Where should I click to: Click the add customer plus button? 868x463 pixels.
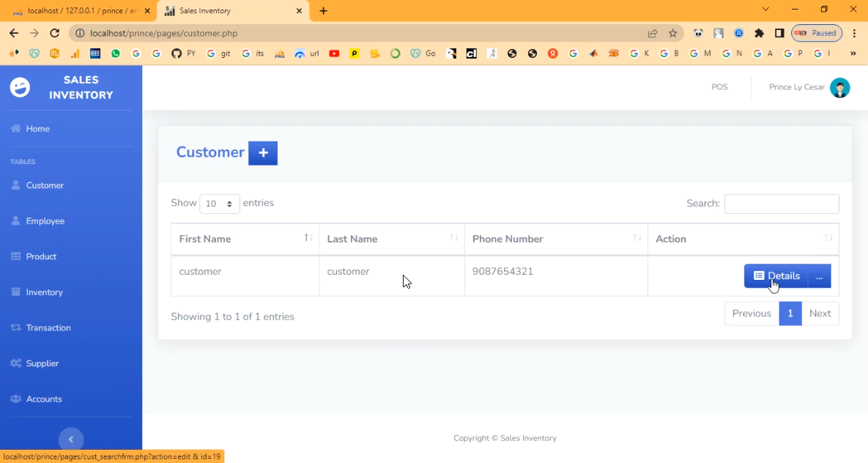coord(263,153)
